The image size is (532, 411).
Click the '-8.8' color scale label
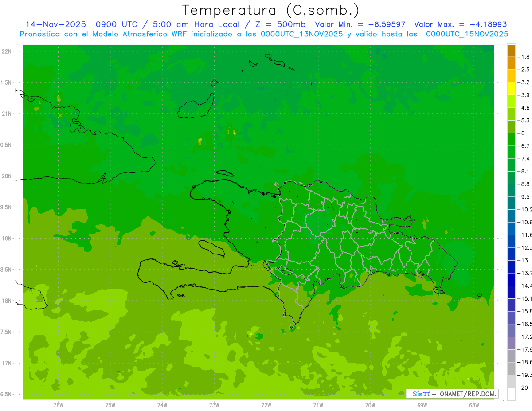524,184
